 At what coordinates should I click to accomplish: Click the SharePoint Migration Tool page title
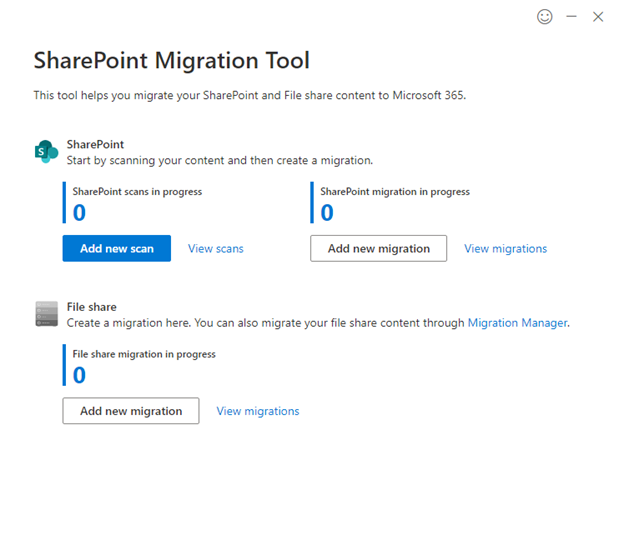coord(171,60)
